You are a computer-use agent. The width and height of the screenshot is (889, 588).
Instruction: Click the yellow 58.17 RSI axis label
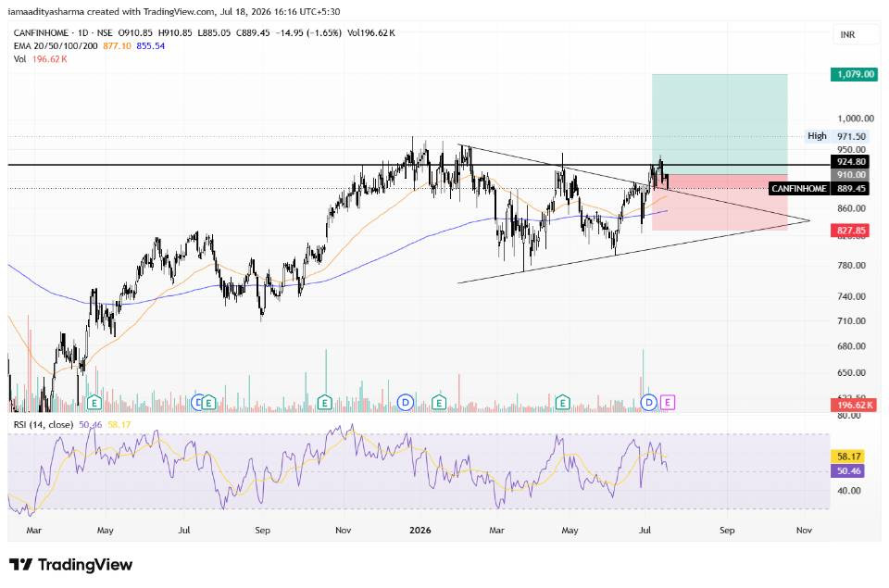849,457
